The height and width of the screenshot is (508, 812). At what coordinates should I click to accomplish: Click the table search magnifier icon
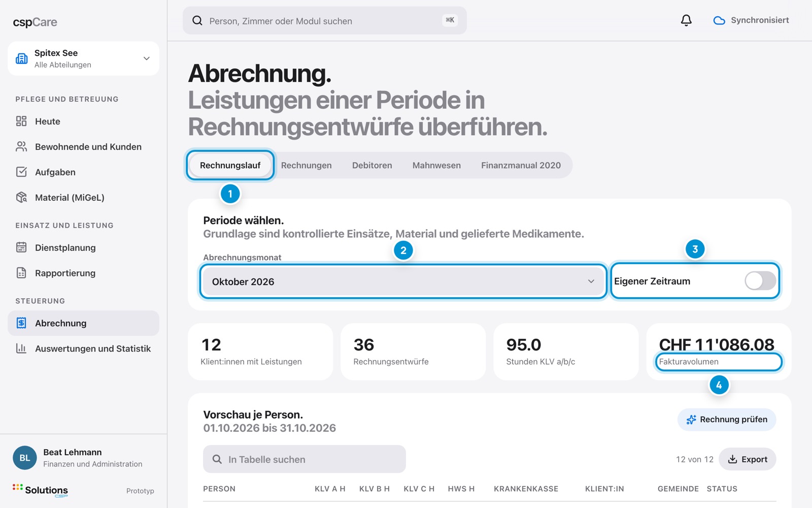(217, 459)
